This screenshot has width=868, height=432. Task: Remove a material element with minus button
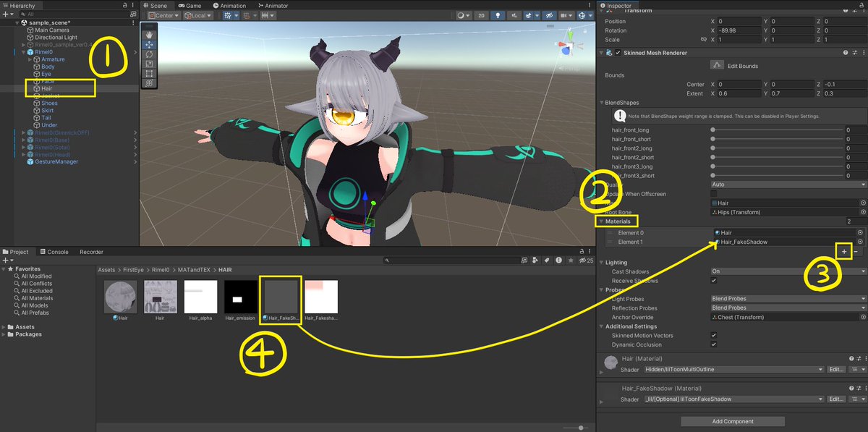(856, 251)
